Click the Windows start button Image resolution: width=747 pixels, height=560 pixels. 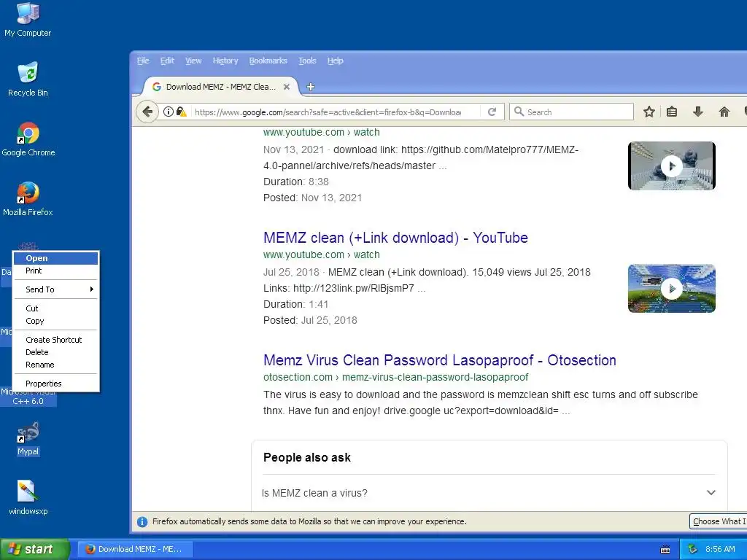click(35, 549)
